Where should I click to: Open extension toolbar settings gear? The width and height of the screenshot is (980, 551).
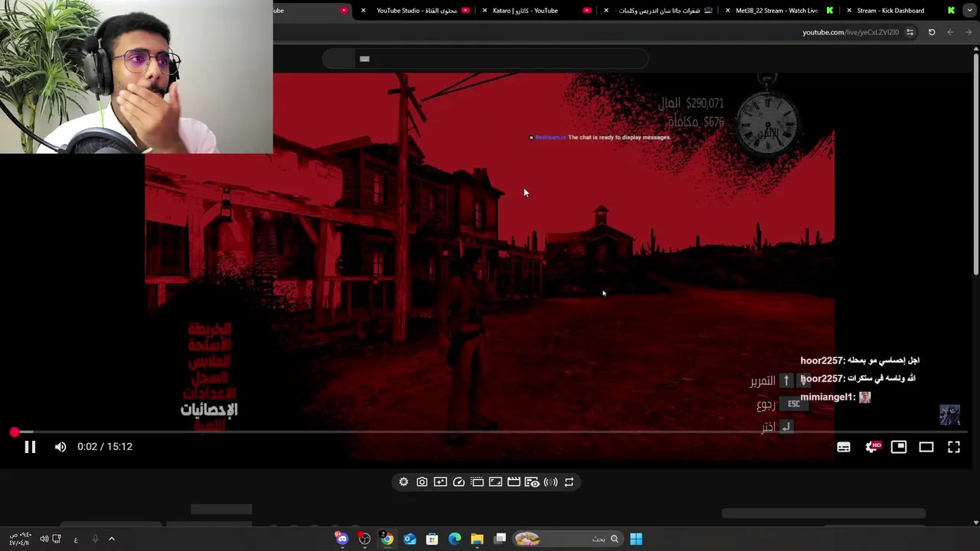(403, 482)
